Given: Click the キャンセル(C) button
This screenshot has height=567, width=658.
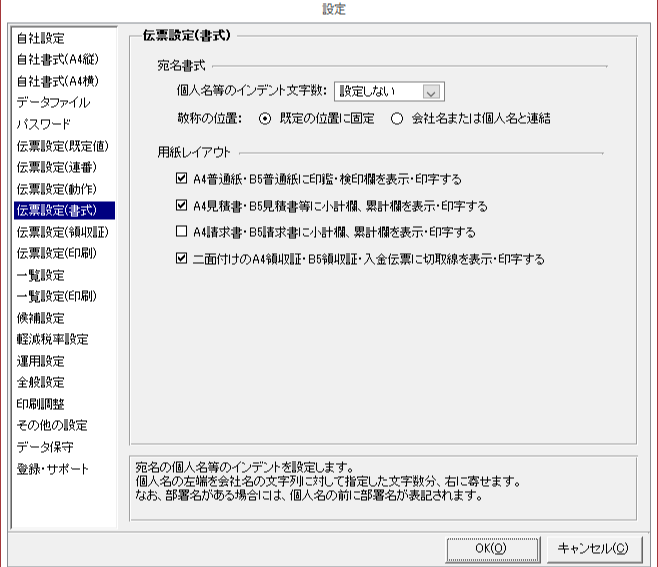Looking at the screenshot, I should coord(594,549).
